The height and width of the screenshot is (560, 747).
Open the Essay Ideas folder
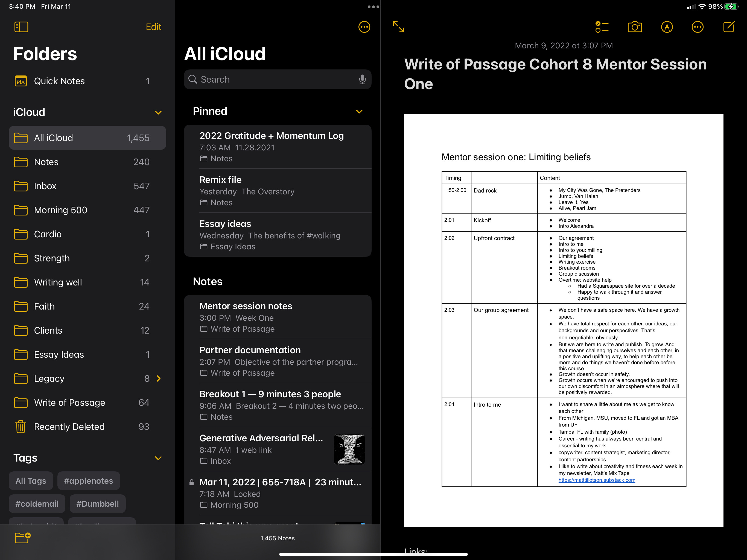(x=87, y=355)
